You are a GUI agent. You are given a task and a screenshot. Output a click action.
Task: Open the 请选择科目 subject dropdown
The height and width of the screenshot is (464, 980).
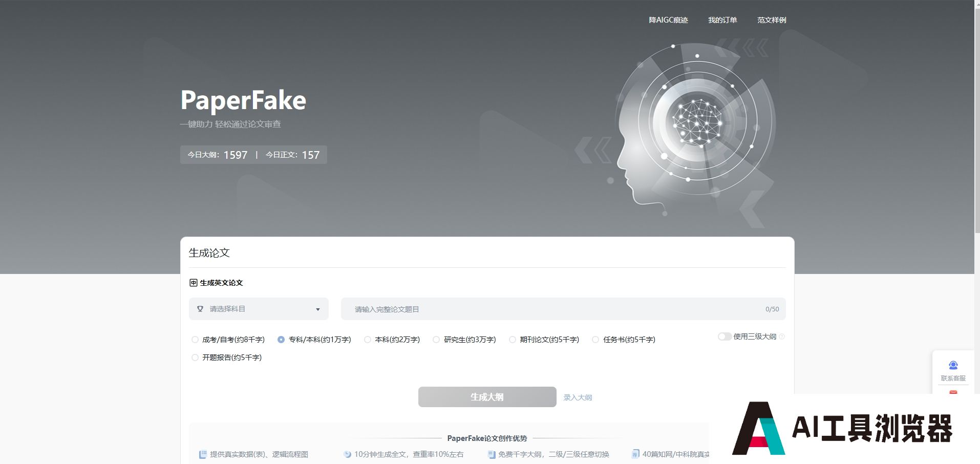point(259,309)
